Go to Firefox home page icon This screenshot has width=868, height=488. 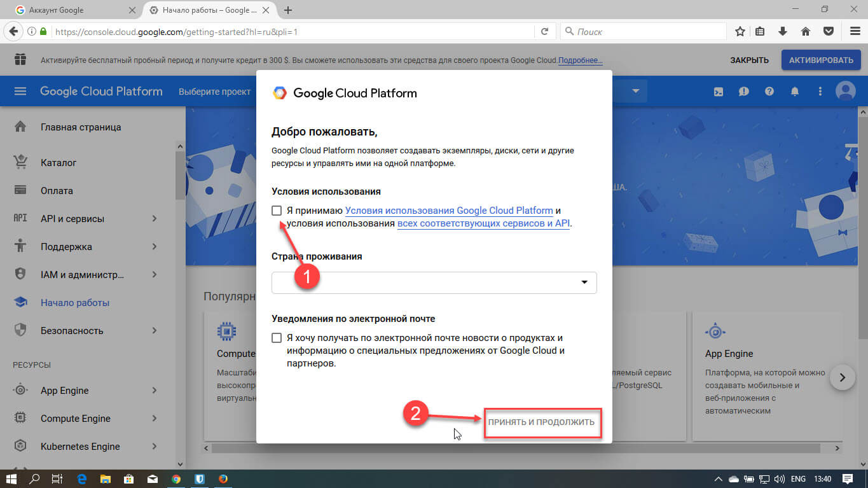pos(806,31)
